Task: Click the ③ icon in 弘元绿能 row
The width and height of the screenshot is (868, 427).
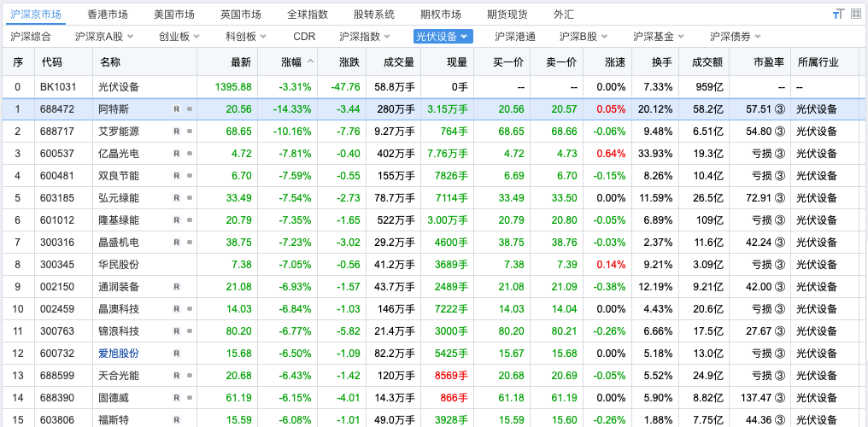Action: [x=779, y=198]
